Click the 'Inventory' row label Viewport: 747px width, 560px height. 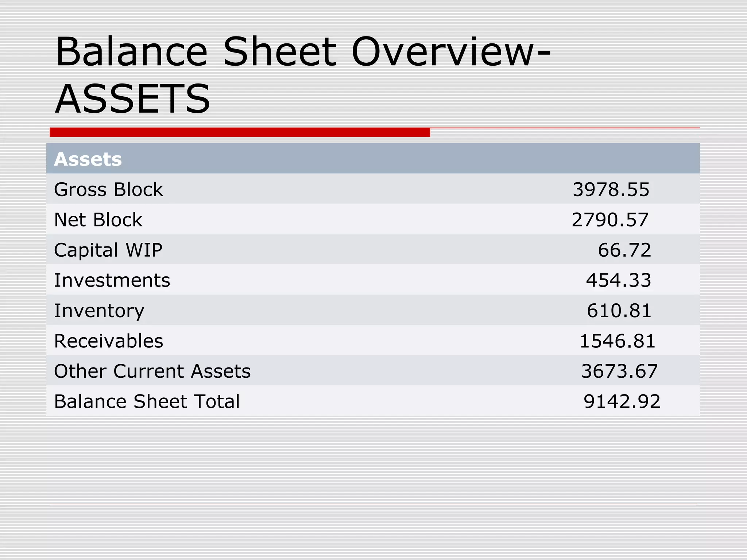click(99, 311)
